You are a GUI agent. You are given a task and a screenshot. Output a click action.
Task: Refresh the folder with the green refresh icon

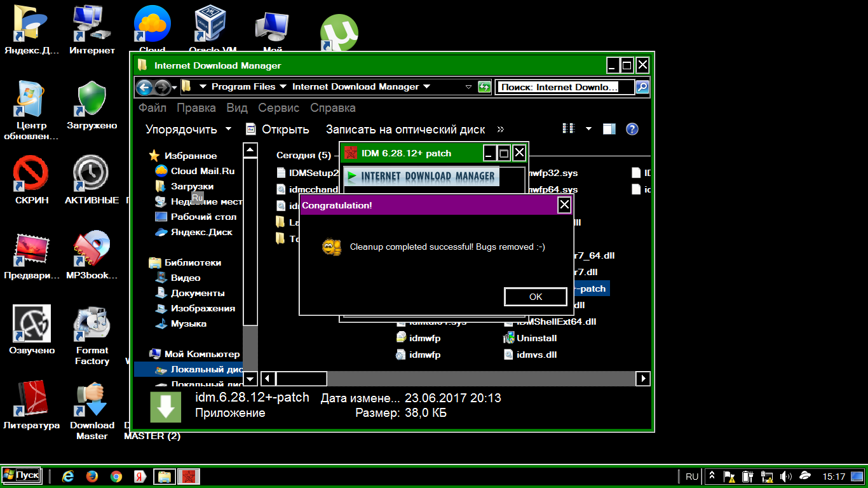484,87
